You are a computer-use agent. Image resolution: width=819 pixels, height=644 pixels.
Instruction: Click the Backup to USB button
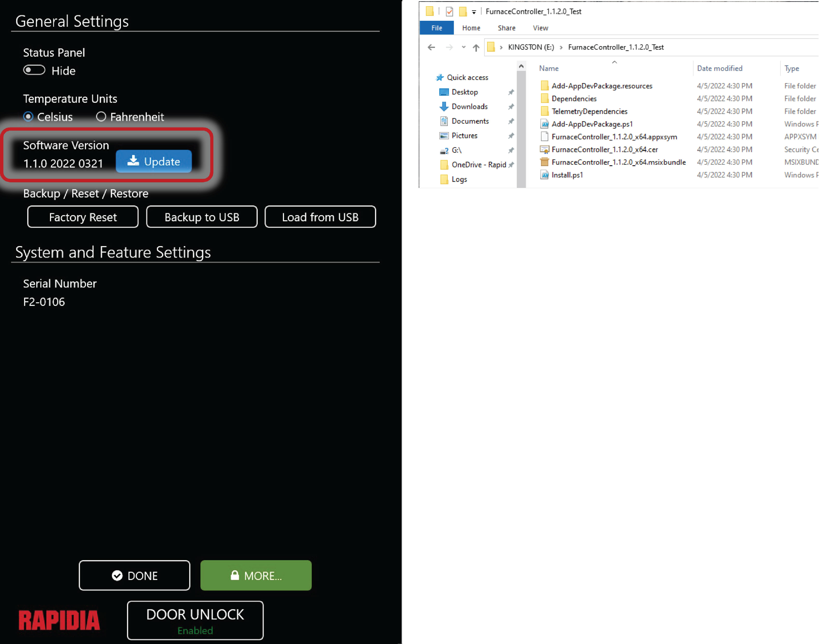202,217
